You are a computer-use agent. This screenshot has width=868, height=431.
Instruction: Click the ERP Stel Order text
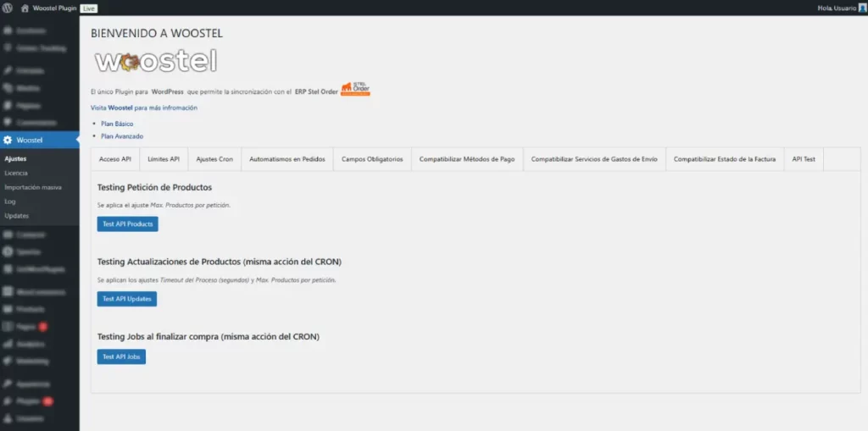[x=316, y=91]
